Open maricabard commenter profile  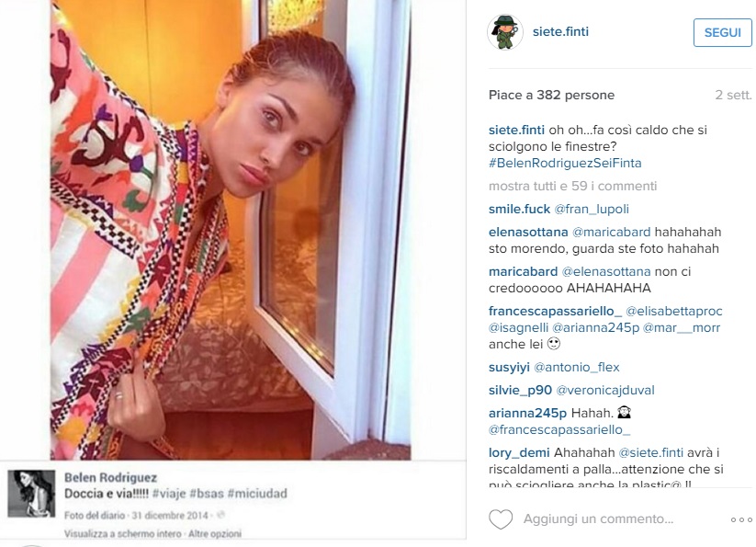(523, 271)
